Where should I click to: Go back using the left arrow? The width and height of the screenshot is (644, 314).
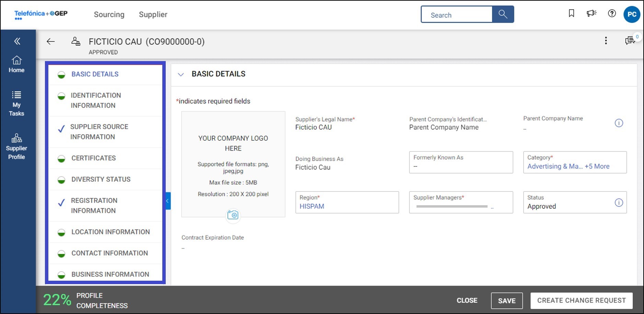pos(51,42)
